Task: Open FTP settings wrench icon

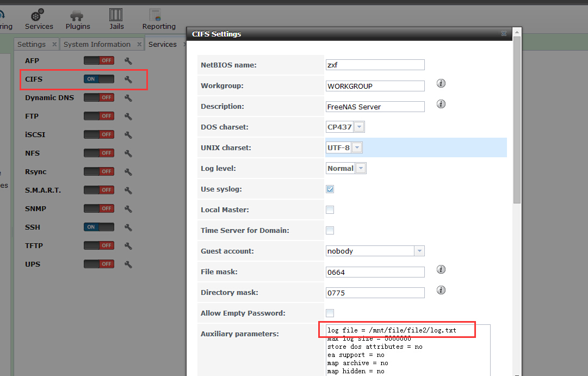Action: pyautogui.click(x=128, y=116)
